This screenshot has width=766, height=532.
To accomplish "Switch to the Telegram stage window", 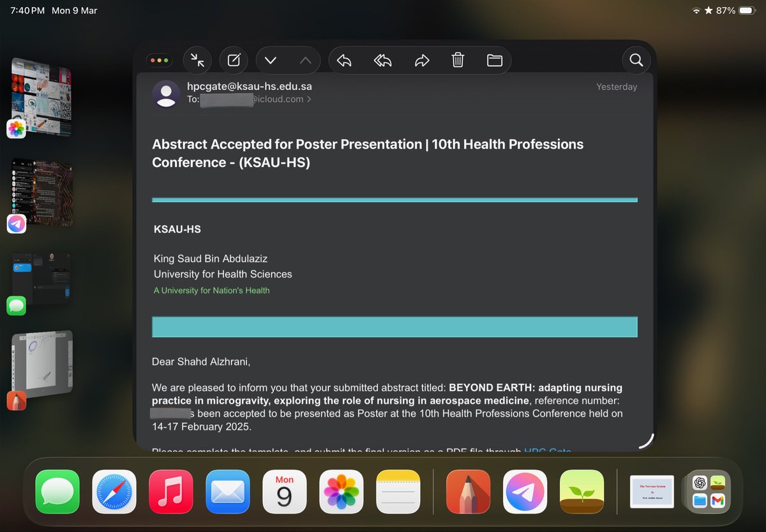I will click(42, 193).
